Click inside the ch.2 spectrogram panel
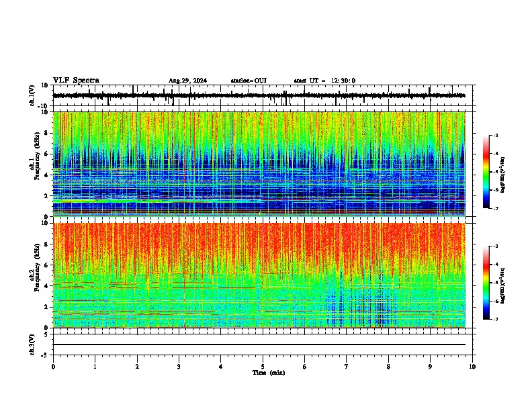 259,275
